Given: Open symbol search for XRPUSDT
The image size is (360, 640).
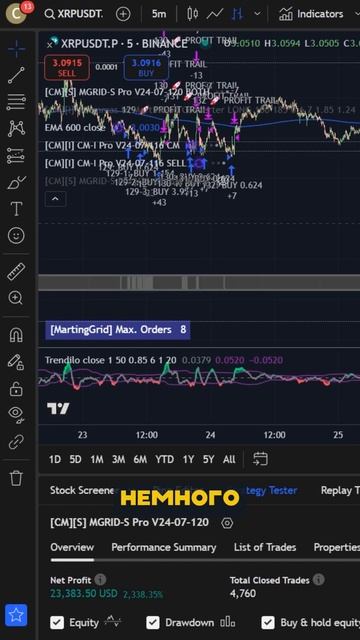Looking at the screenshot, I should point(74,14).
